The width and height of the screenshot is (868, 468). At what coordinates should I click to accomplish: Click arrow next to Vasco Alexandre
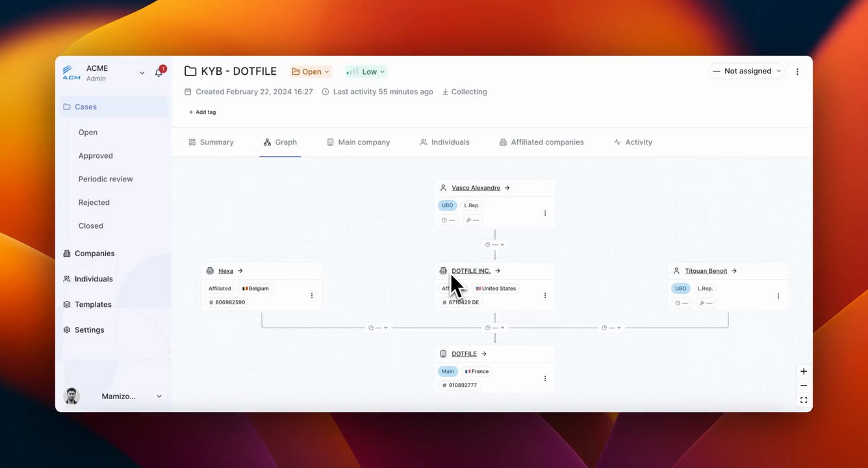[507, 188]
